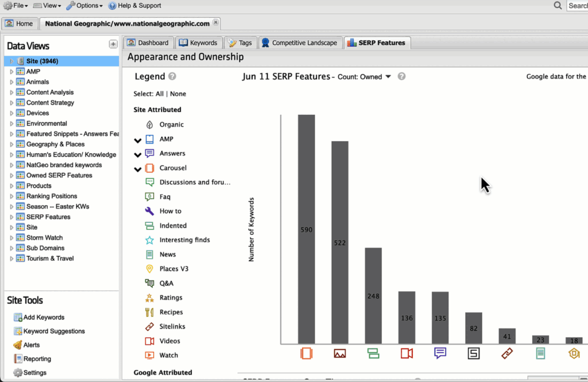Click the Q&A icon in legend
This screenshot has height=382, width=588.
click(149, 283)
